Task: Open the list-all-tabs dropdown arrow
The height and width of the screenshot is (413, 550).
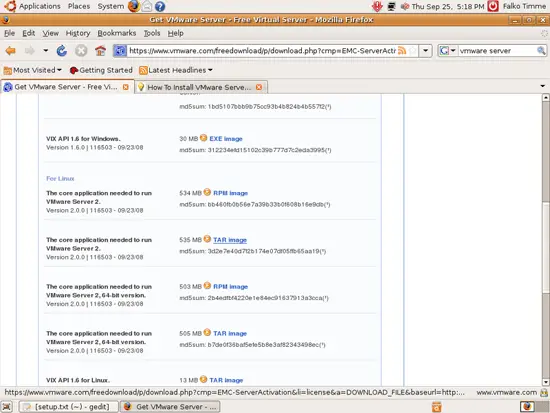Action: [542, 86]
